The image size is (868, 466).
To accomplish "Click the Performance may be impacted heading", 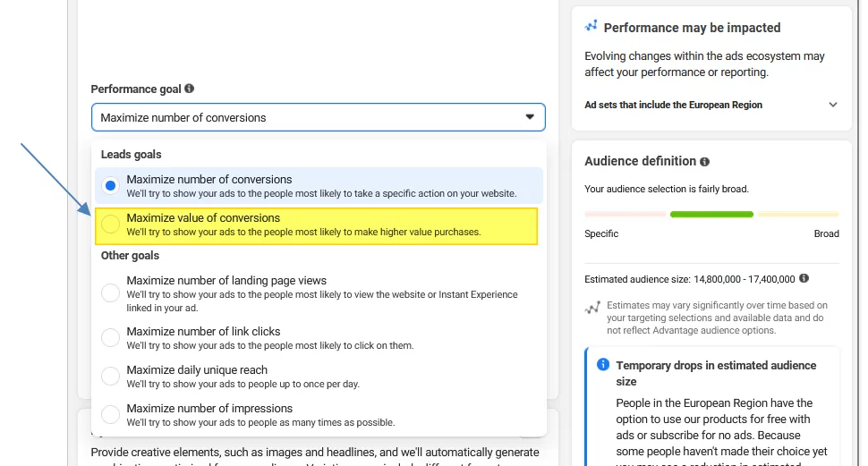I will coord(692,28).
